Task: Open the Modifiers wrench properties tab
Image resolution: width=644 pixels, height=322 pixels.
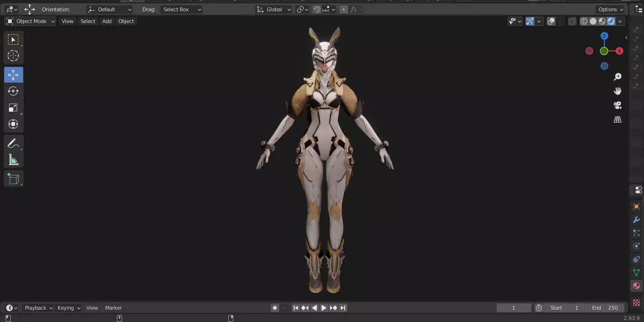Action: pyautogui.click(x=636, y=220)
